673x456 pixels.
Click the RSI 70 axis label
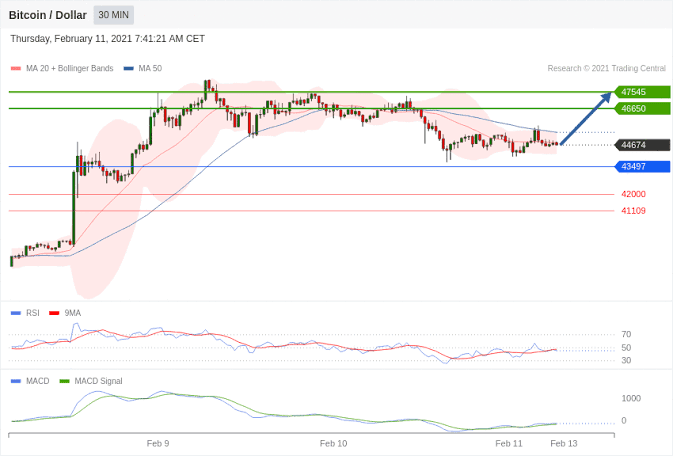(626, 334)
